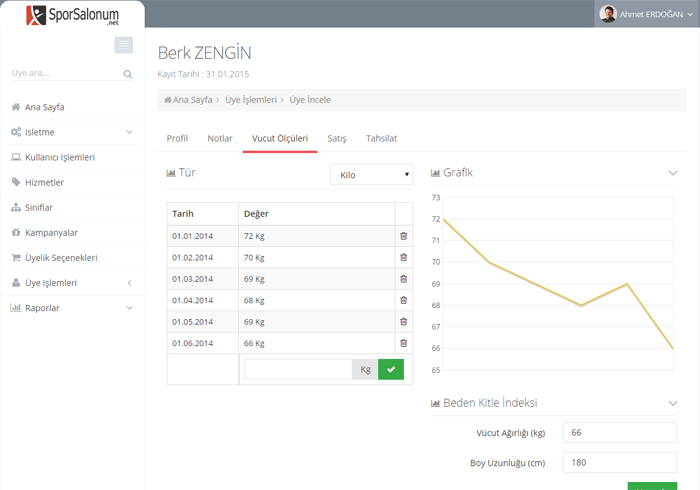The height and width of the screenshot is (490, 700).
Task: Delete the 01.02.2014 70 Kg entry
Action: (404, 257)
